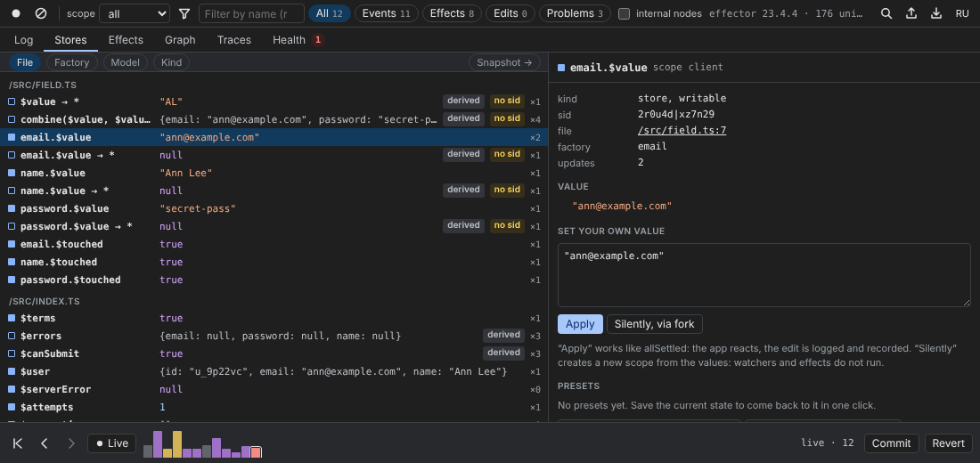
Task: Open the Effects tab
Action: point(126,40)
